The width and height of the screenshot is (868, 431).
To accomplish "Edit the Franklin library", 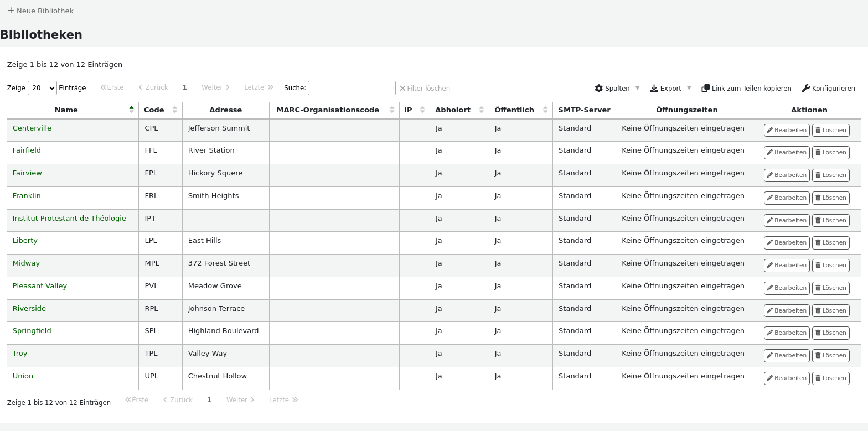I will [787, 198].
